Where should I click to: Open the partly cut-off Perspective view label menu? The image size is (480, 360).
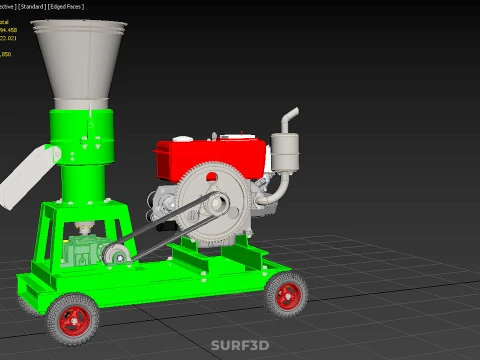coord(8,7)
